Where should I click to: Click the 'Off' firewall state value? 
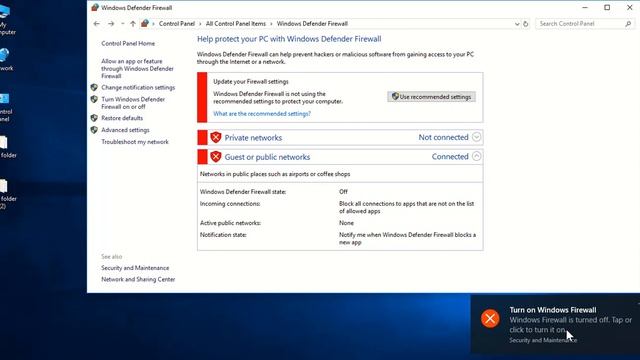coord(343,191)
